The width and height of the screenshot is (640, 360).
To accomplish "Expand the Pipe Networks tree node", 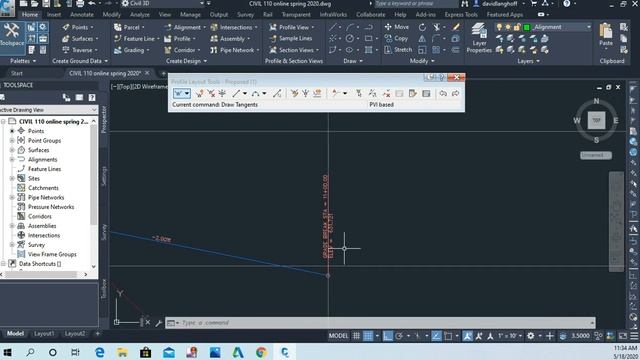I will [x=12, y=197].
